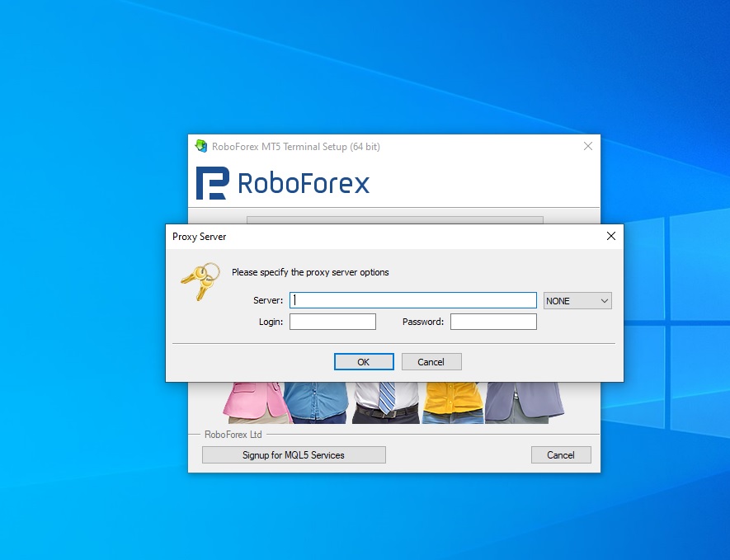Expand the proxy type chevron arrow
The height and width of the screenshot is (560, 730).
pyautogui.click(x=605, y=301)
